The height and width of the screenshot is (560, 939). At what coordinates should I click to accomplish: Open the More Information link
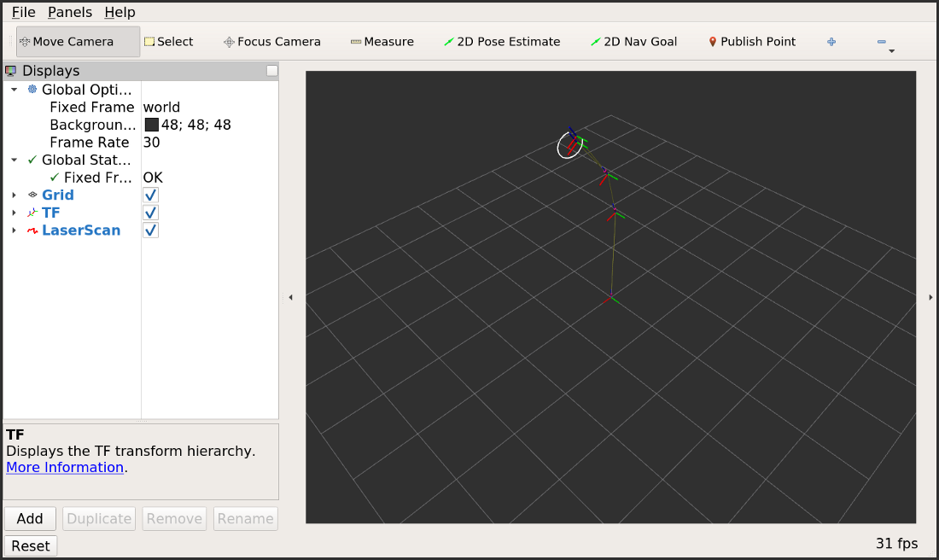(x=65, y=467)
